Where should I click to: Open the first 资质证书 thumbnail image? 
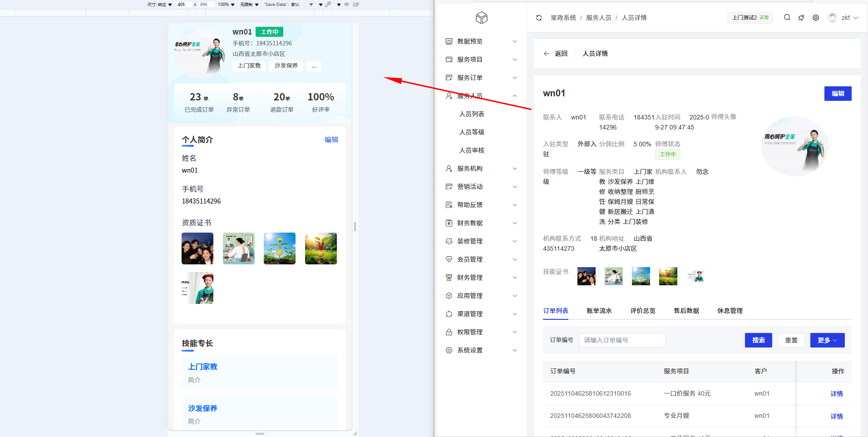(197, 248)
